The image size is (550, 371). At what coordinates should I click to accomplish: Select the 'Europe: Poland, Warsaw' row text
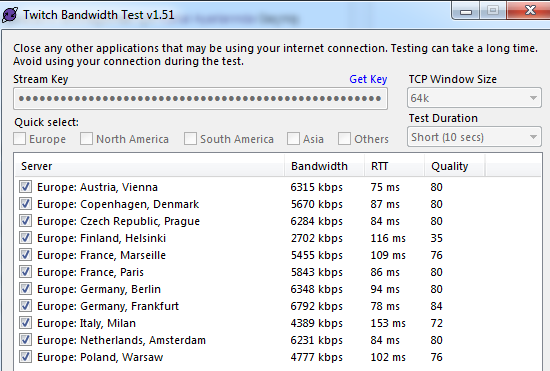[x=100, y=357]
